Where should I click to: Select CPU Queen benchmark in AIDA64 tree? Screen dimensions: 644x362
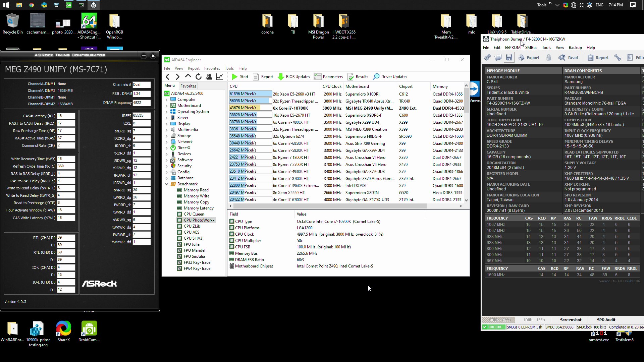point(194,214)
